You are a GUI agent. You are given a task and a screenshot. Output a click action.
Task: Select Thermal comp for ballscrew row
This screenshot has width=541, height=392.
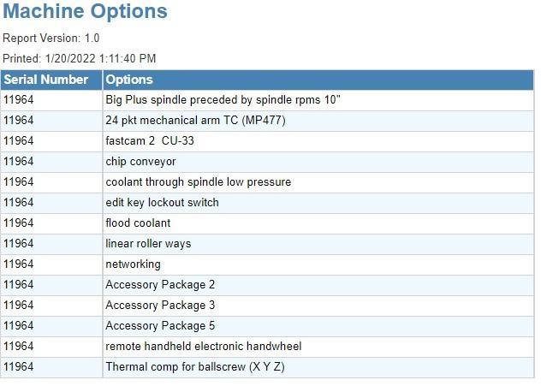point(267,367)
